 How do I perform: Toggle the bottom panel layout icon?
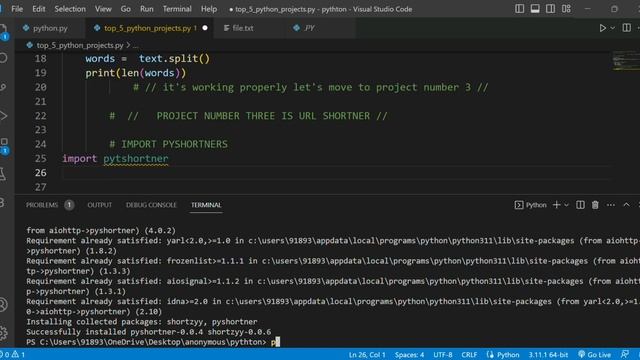click(x=535, y=9)
